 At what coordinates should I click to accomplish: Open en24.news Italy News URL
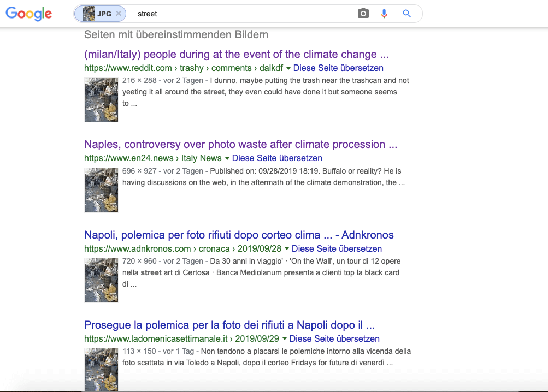[x=153, y=158]
